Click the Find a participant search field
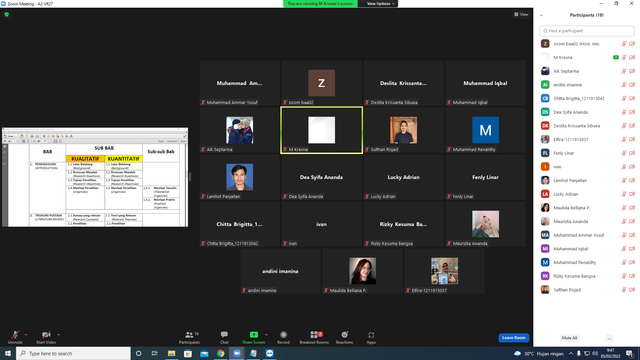640x360 pixels. click(x=587, y=31)
